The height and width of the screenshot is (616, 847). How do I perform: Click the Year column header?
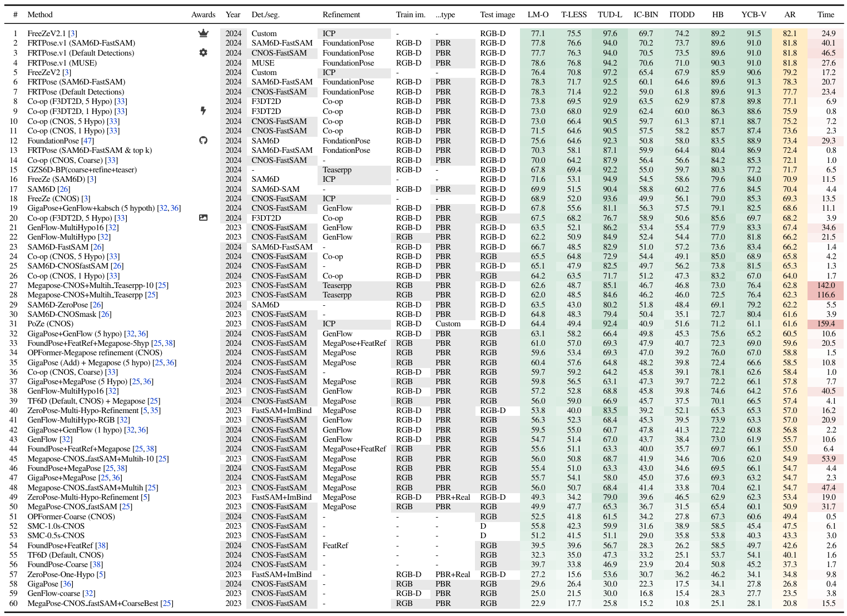pos(233,14)
